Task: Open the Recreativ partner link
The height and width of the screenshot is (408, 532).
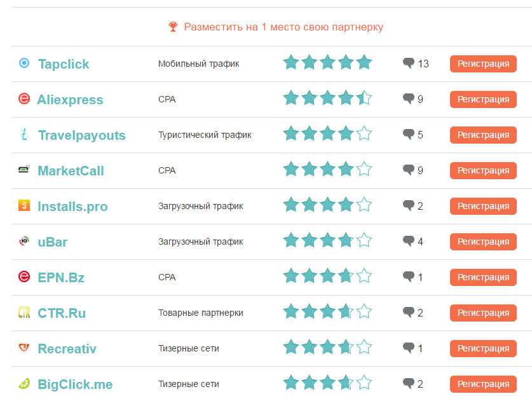Action: click(x=67, y=349)
